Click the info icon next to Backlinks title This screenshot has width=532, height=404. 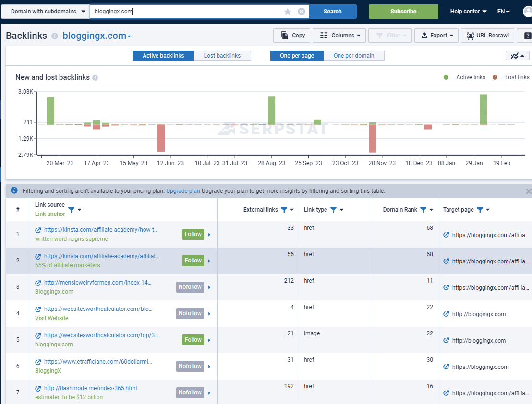pyautogui.click(x=55, y=36)
